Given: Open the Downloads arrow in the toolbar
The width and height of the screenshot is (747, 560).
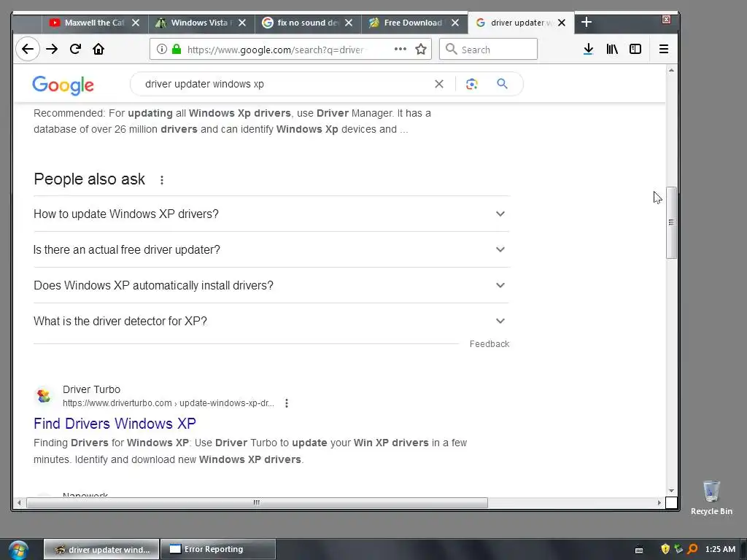Looking at the screenshot, I should click(589, 49).
